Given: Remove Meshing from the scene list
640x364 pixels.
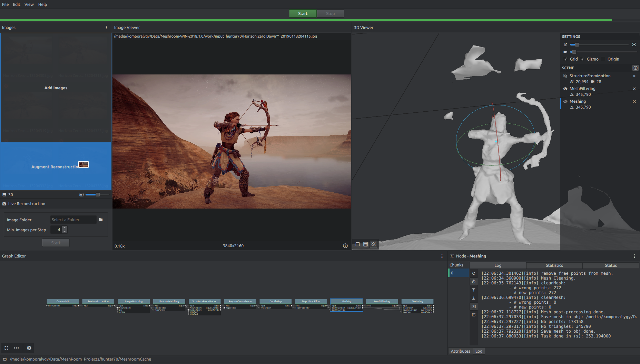Looking at the screenshot, I should [x=634, y=101].
